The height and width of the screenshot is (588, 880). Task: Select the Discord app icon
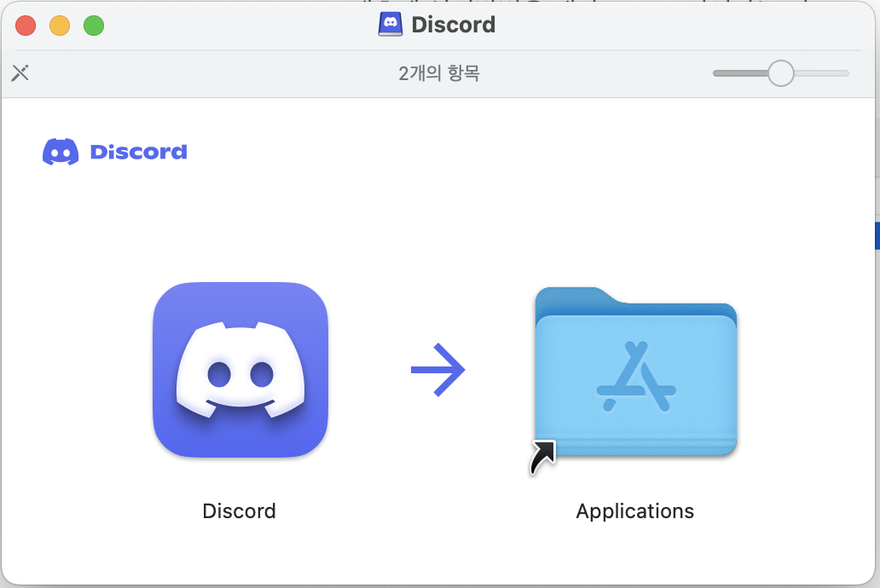click(240, 370)
